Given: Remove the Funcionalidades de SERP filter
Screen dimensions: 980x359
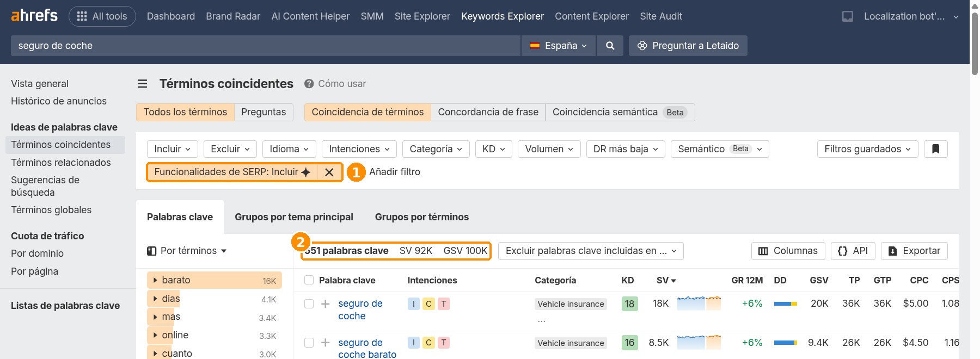Looking at the screenshot, I should pos(329,172).
